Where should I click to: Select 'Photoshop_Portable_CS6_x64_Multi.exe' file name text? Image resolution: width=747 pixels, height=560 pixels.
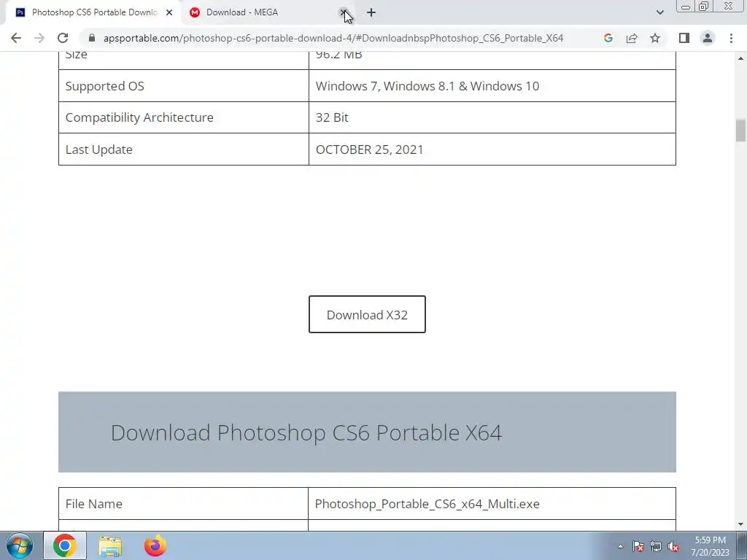(x=427, y=504)
